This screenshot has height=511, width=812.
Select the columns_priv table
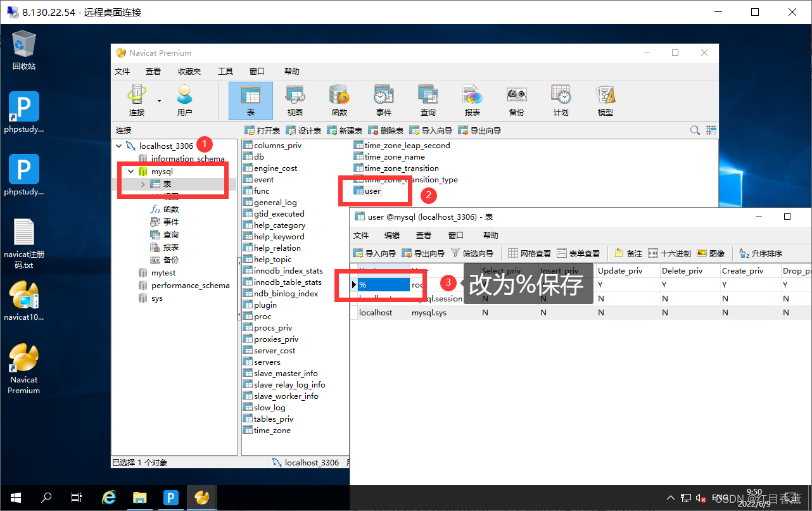(272, 146)
